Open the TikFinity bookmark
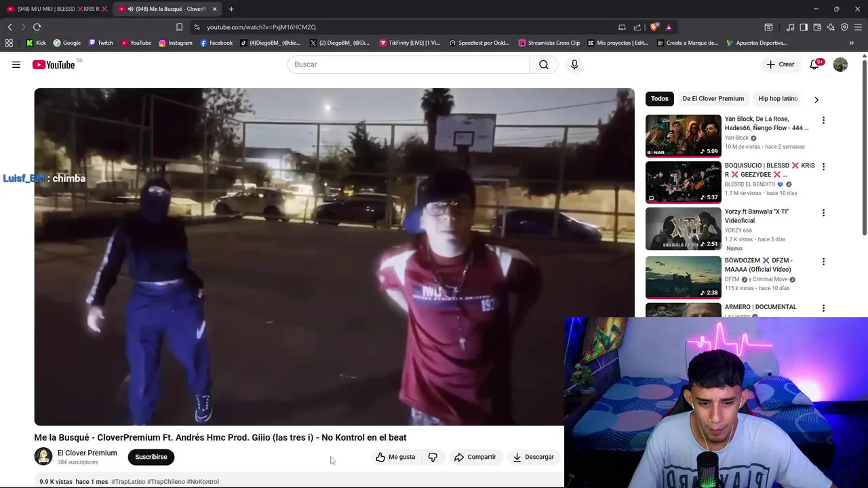Screen dimensions: 868x488 pos(410,43)
